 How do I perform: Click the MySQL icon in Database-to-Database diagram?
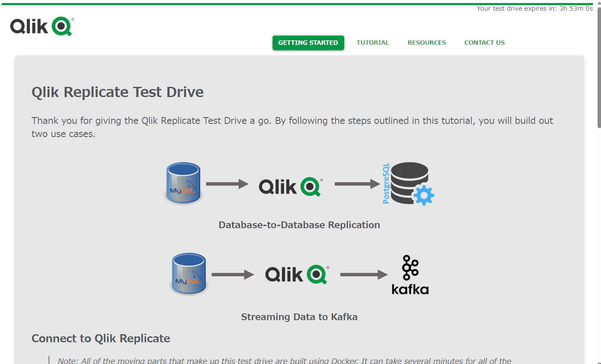pos(183,183)
